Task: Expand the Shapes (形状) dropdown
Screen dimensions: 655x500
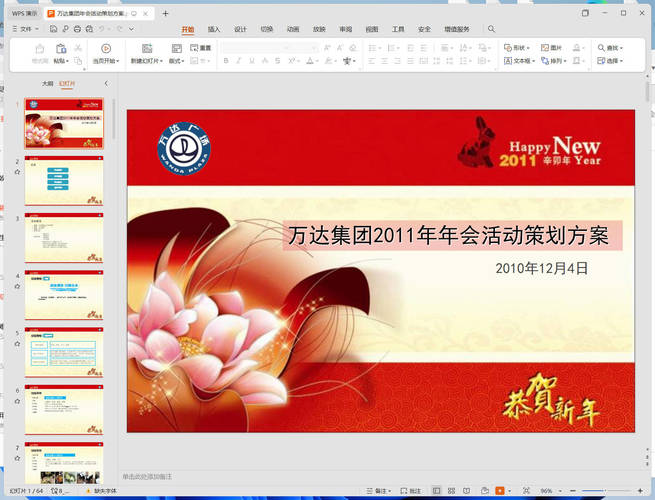Action: 516,47
